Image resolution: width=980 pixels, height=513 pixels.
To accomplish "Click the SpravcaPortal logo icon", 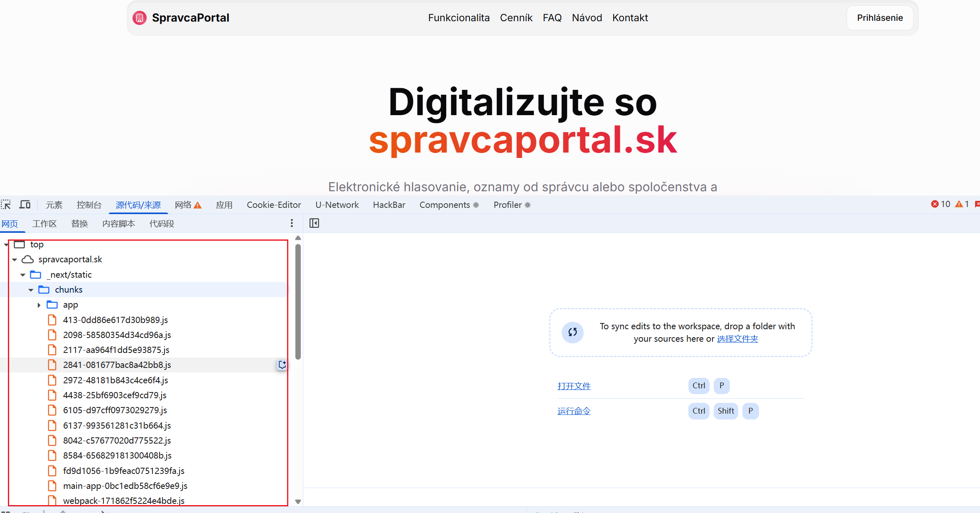I will [x=140, y=18].
